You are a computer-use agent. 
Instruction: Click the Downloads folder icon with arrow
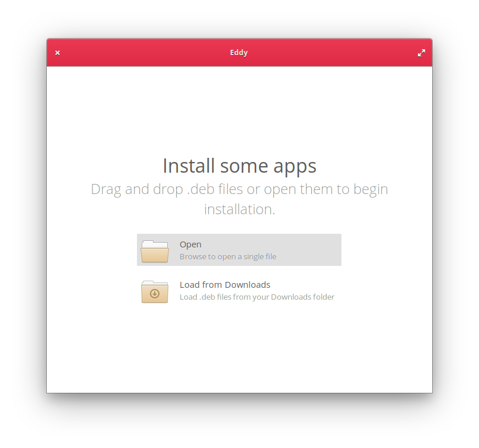pos(155,292)
